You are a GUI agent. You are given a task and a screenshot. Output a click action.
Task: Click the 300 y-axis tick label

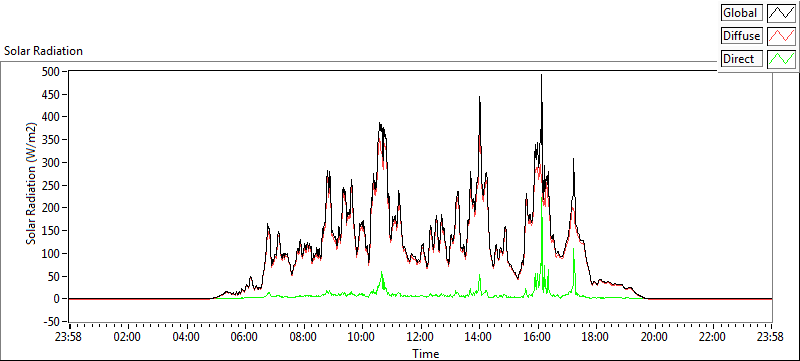click(52, 163)
